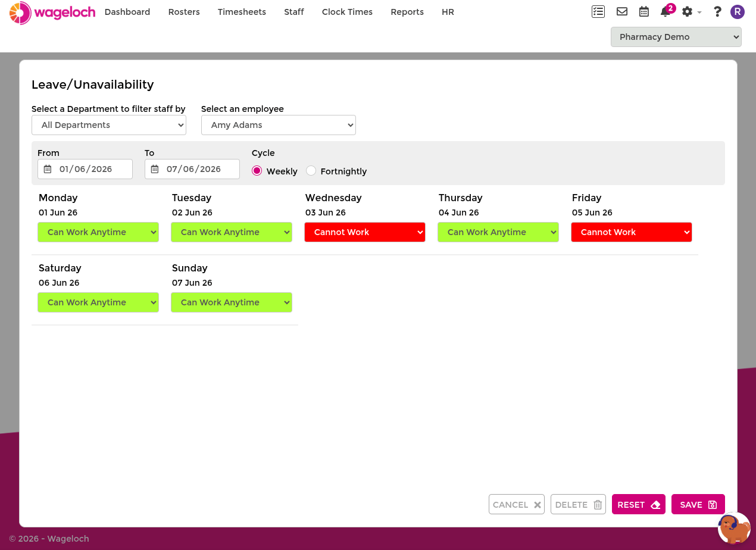The image size is (756, 550).
Task: Click the © 2026 - Wageloch footer text
Action: pos(49,539)
